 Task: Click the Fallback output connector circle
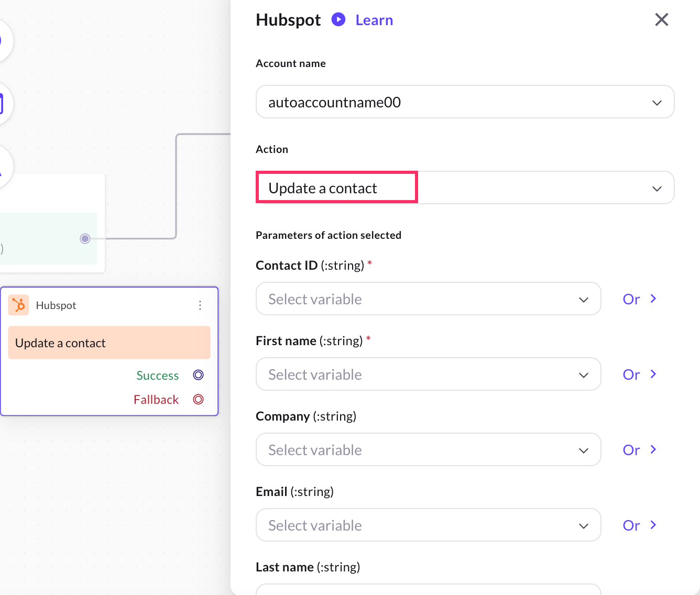198,400
